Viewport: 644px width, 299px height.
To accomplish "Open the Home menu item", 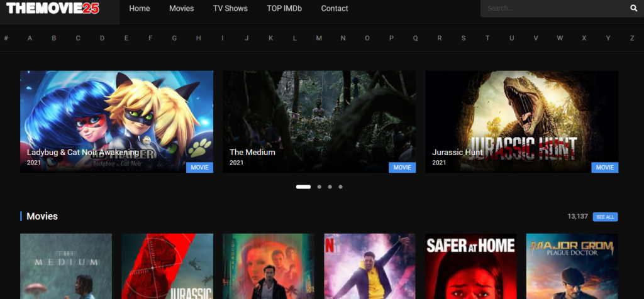I will tap(140, 9).
